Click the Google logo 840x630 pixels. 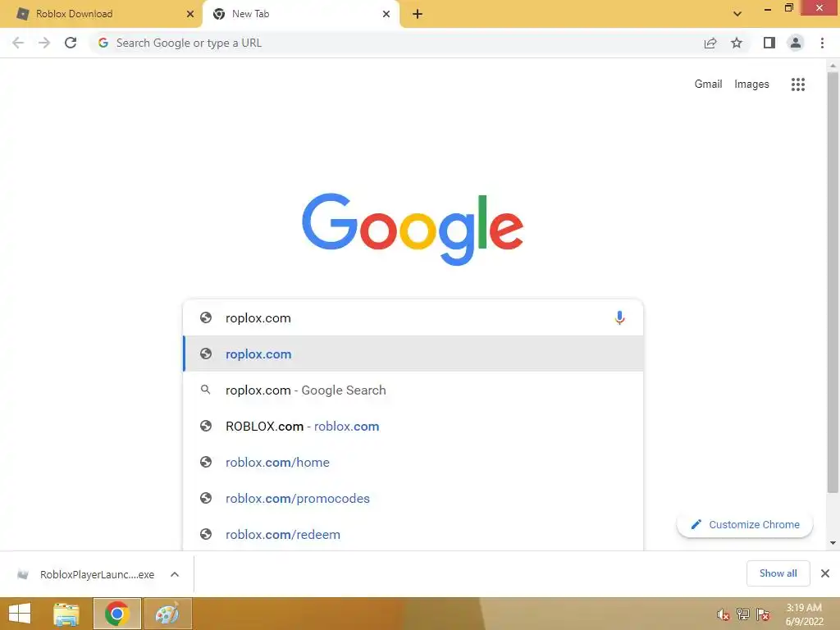pos(413,229)
